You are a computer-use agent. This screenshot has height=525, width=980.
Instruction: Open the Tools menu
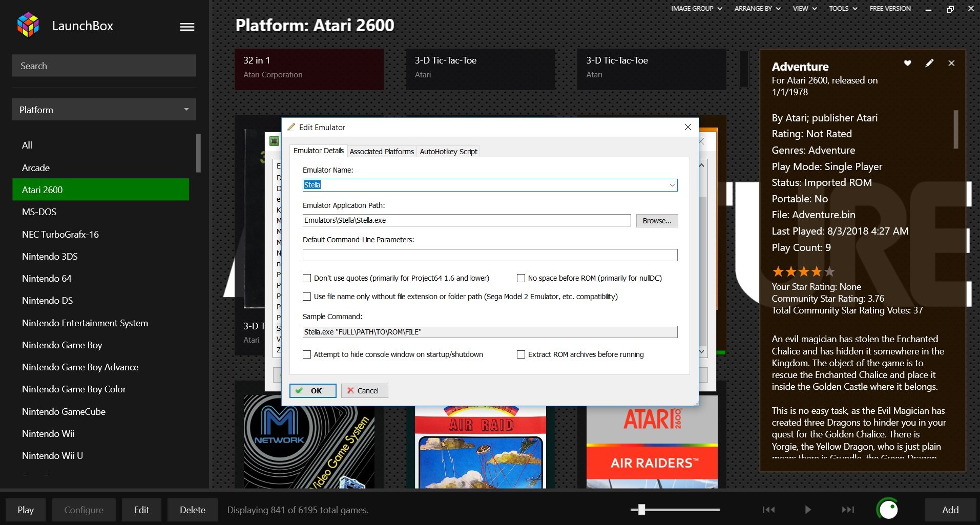[x=843, y=8]
